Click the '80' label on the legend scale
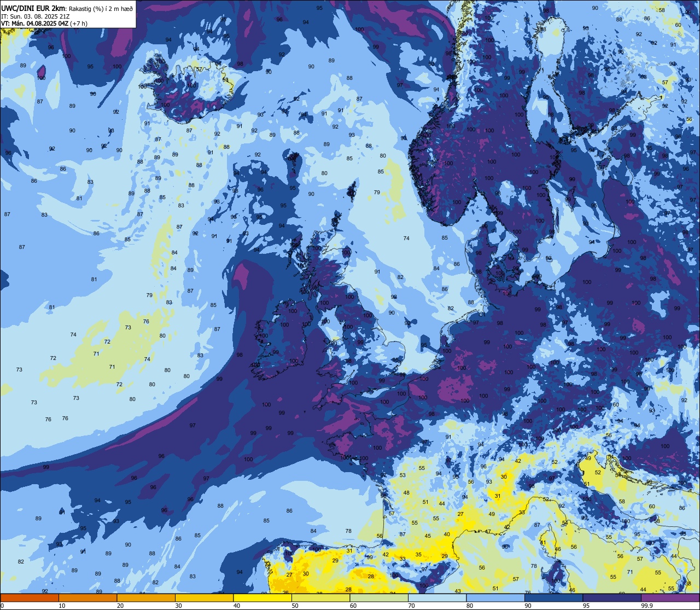This screenshot has height=610, width=700. [x=469, y=606]
